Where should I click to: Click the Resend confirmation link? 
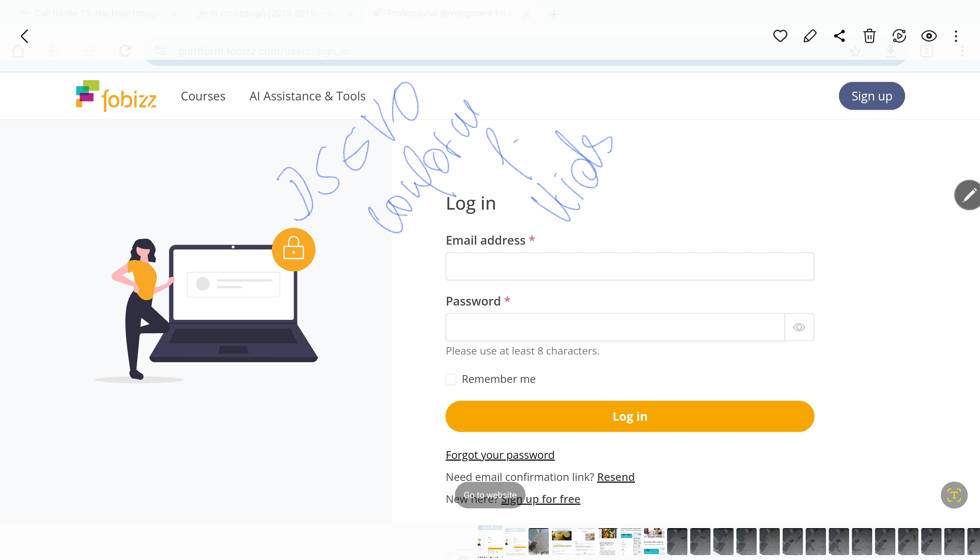point(616,477)
